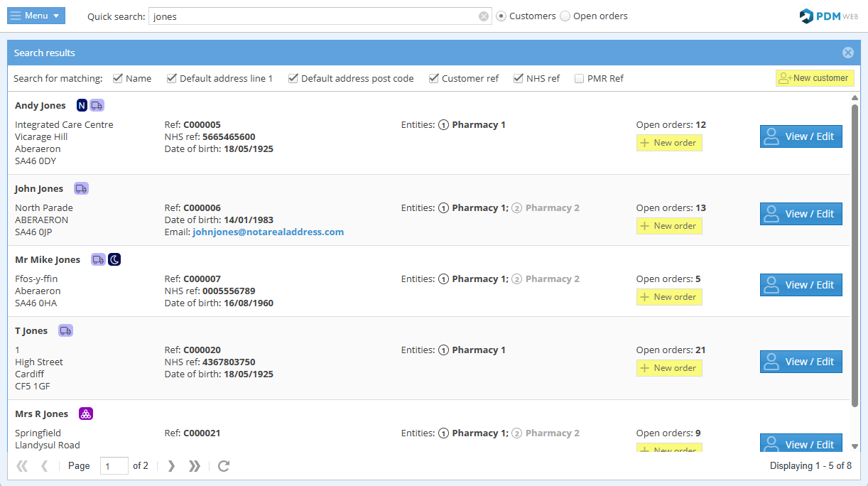Jump to the last results page

point(194,466)
